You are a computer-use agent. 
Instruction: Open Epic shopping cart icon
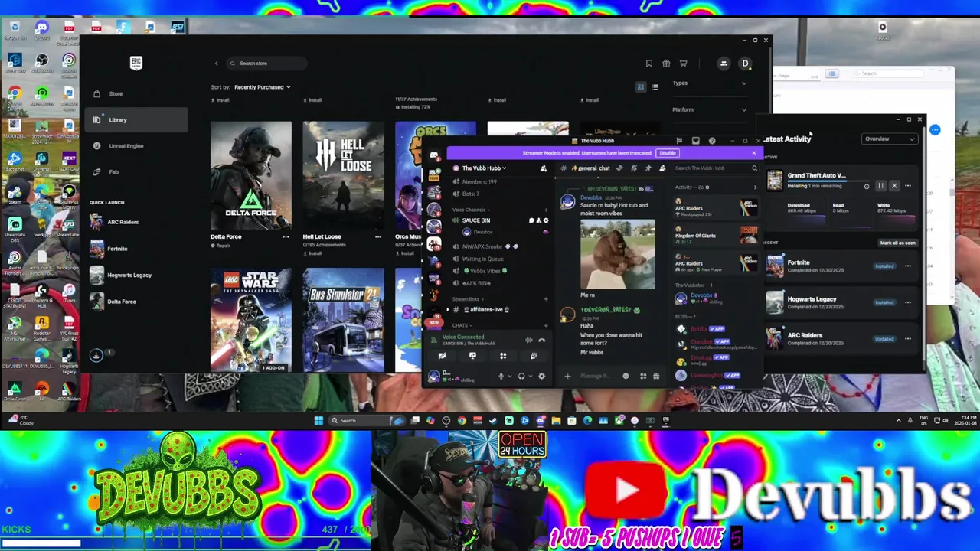[x=683, y=64]
